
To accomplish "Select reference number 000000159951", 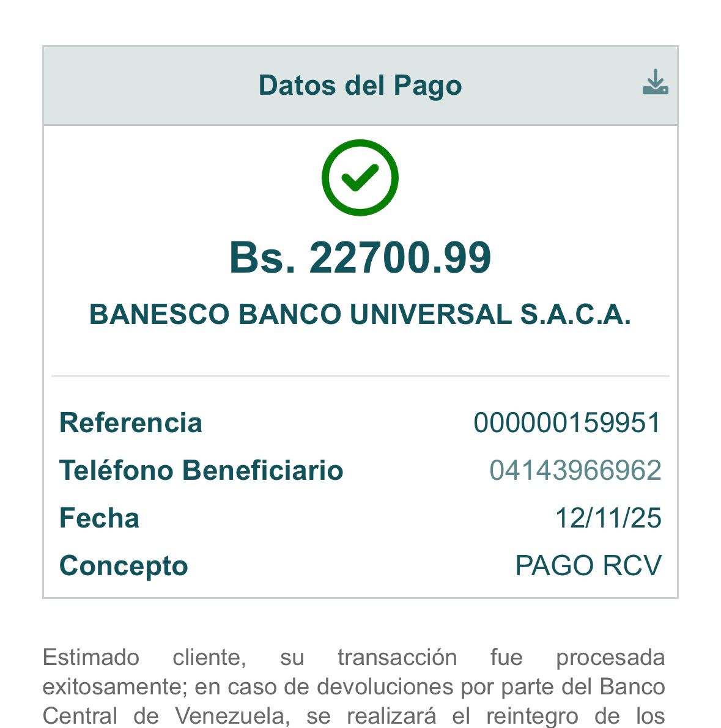I will tap(568, 423).
